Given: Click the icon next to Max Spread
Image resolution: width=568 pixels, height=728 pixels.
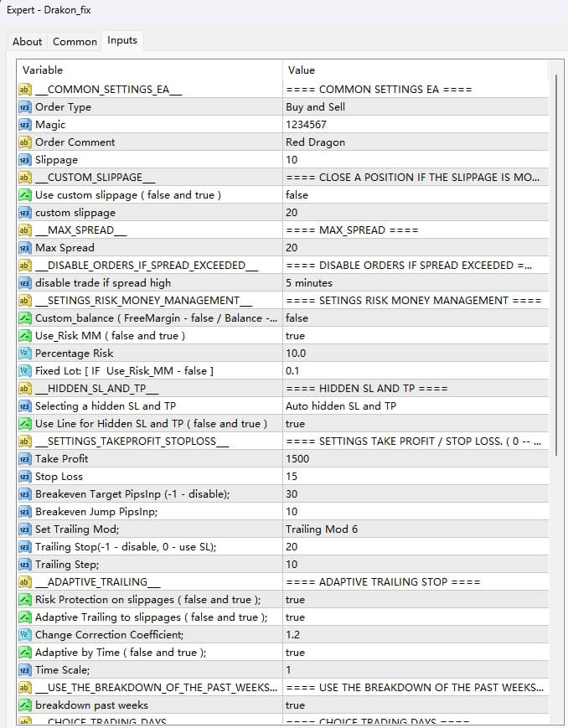Looking at the screenshot, I should pyautogui.click(x=24, y=248).
